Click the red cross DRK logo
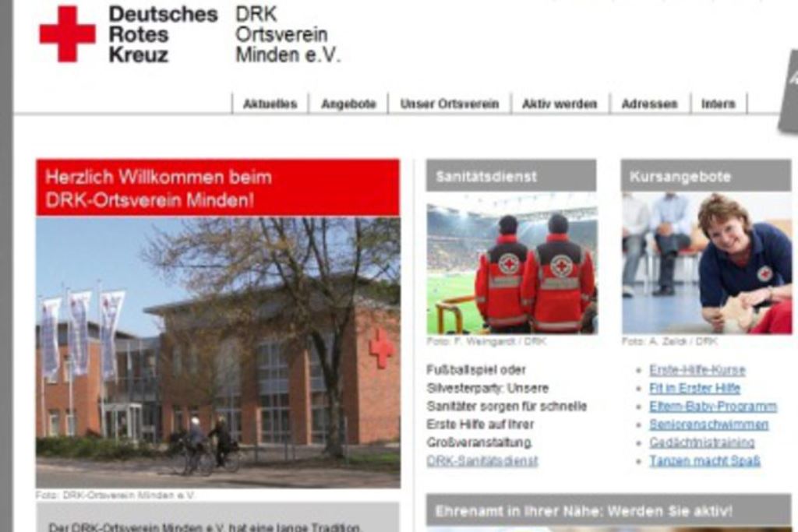Screen dimensions: 798x532 point(67,33)
